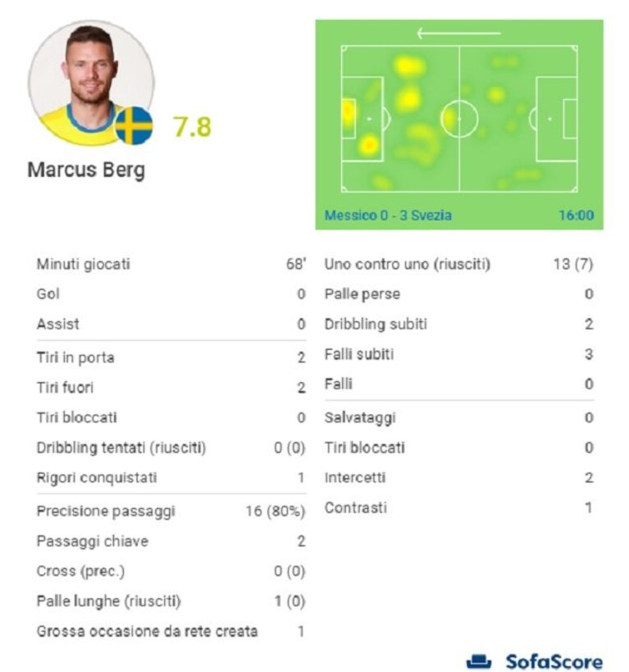Open the Marcus Berg player name
Viewport: 629px width, 672px height.
[x=86, y=170]
